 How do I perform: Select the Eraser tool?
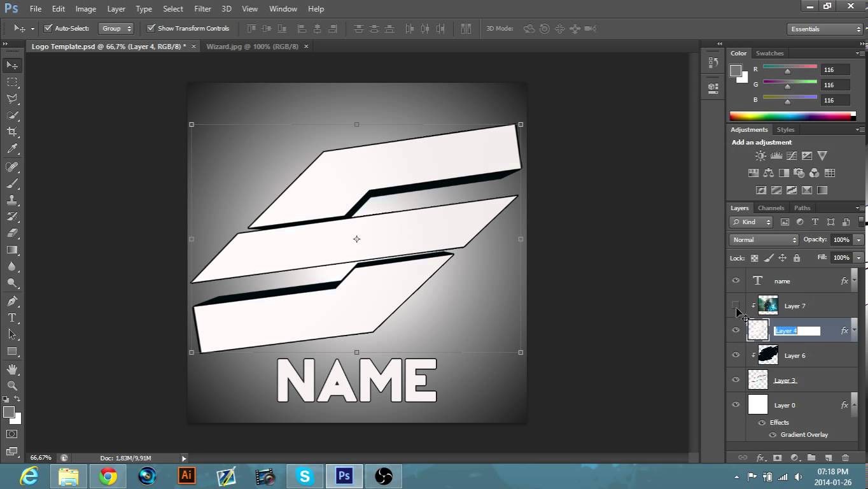pos(12,233)
